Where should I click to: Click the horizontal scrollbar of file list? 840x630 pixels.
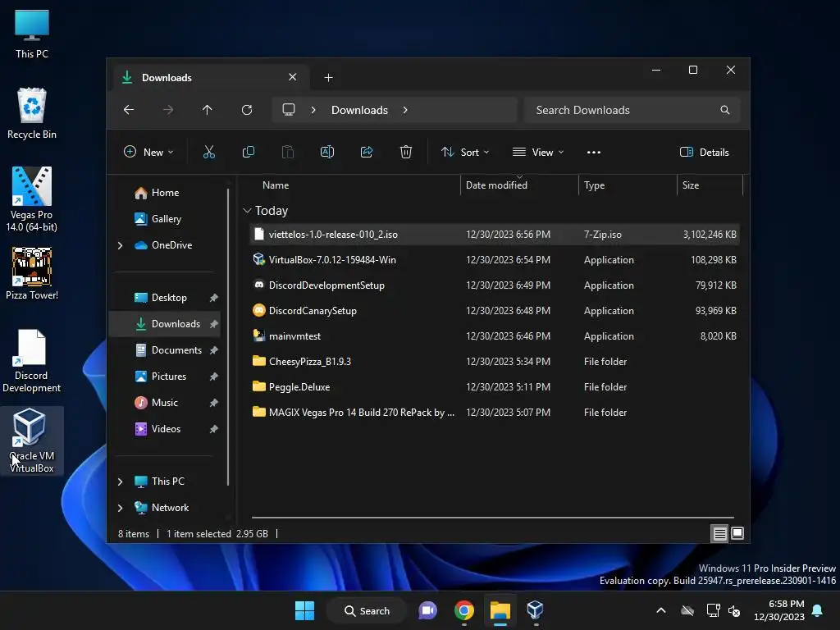coord(492,518)
